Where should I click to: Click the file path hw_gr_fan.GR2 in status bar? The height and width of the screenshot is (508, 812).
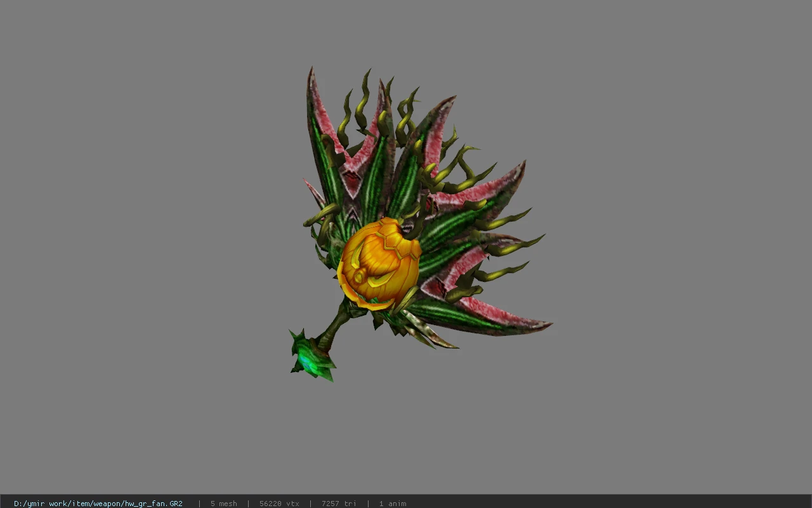point(98,504)
